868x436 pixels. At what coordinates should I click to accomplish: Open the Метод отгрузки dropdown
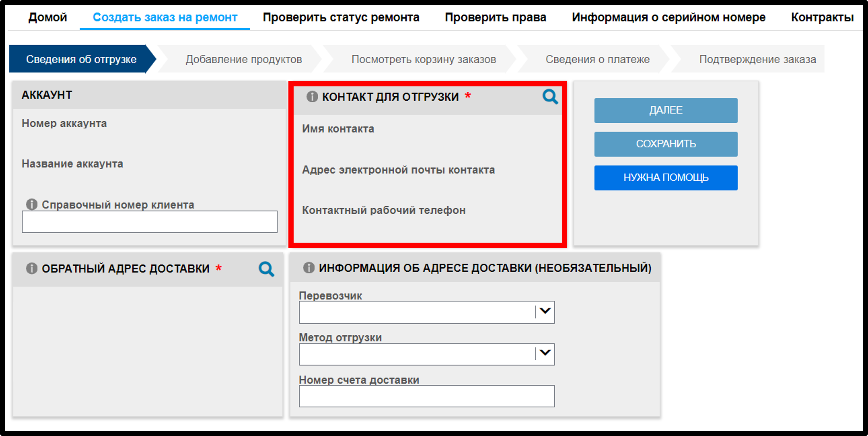(427, 354)
